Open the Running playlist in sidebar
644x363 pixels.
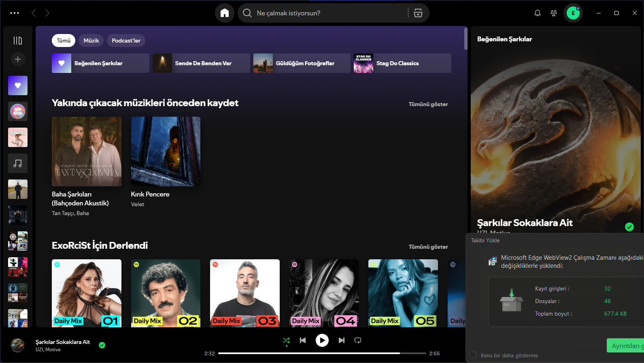click(18, 137)
